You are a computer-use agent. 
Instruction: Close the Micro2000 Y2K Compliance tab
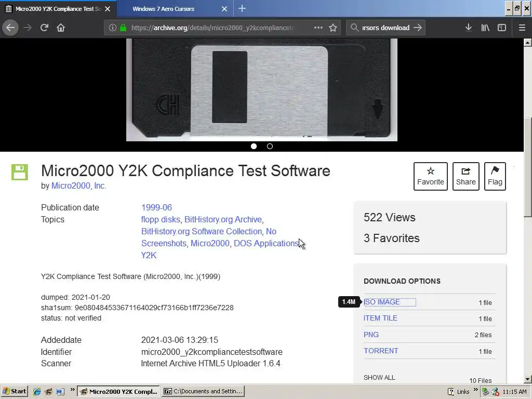coord(108,9)
